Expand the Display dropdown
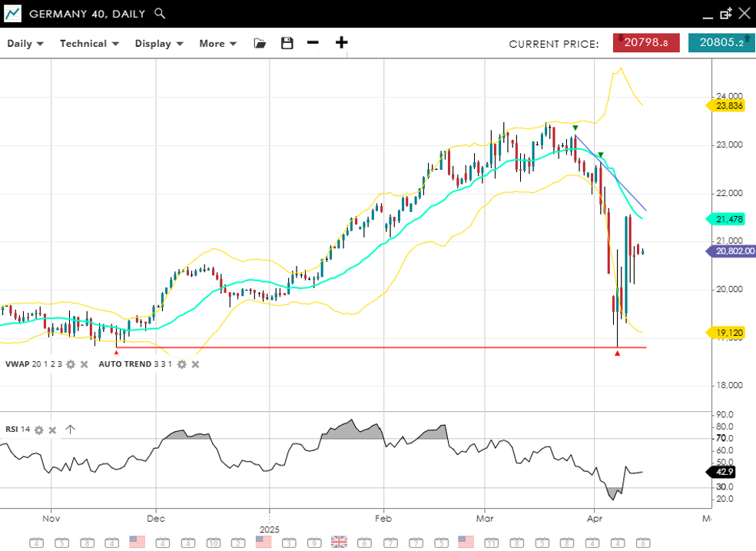Image resolution: width=756 pixels, height=551 pixels. pyautogui.click(x=159, y=43)
